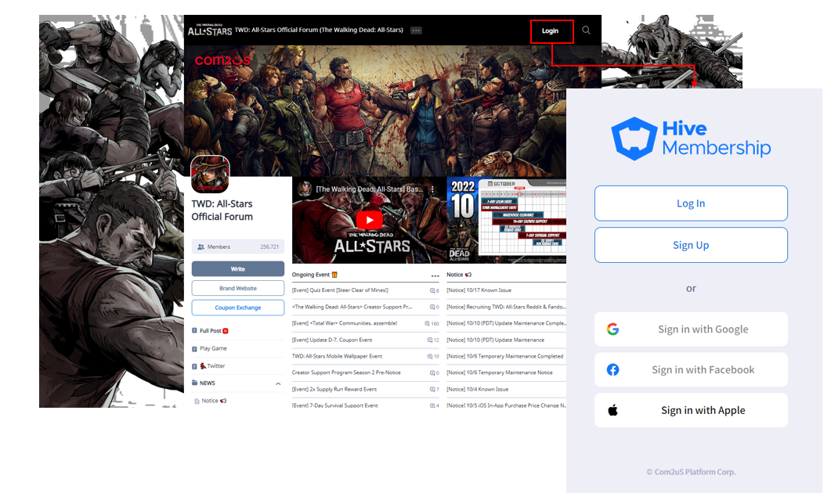Screen dimensions: 831x504
Task: Play the YouTube video with red play button
Action: click(370, 220)
